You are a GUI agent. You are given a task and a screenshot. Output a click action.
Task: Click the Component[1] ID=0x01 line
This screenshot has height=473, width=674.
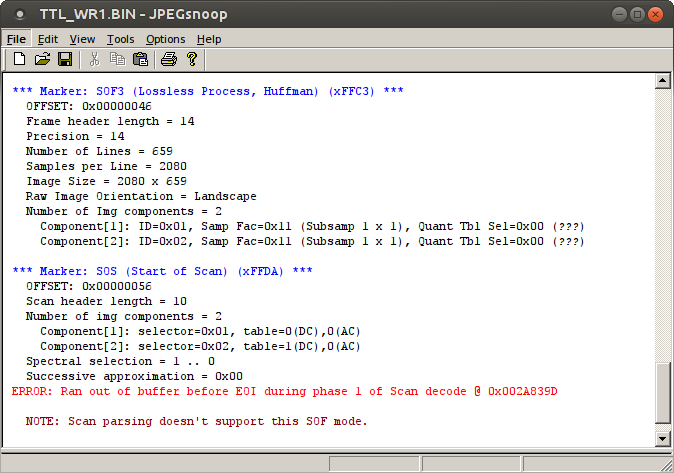point(312,226)
